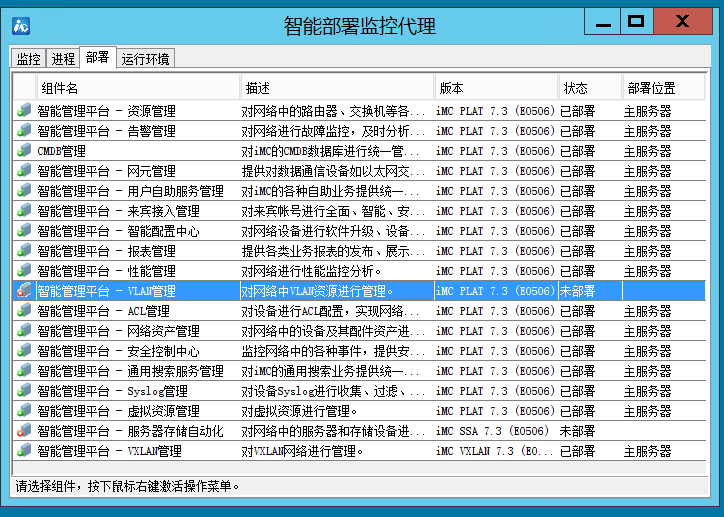
Task: Click component icon of 用户自助服务管理 row
Action: [x=24, y=191]
